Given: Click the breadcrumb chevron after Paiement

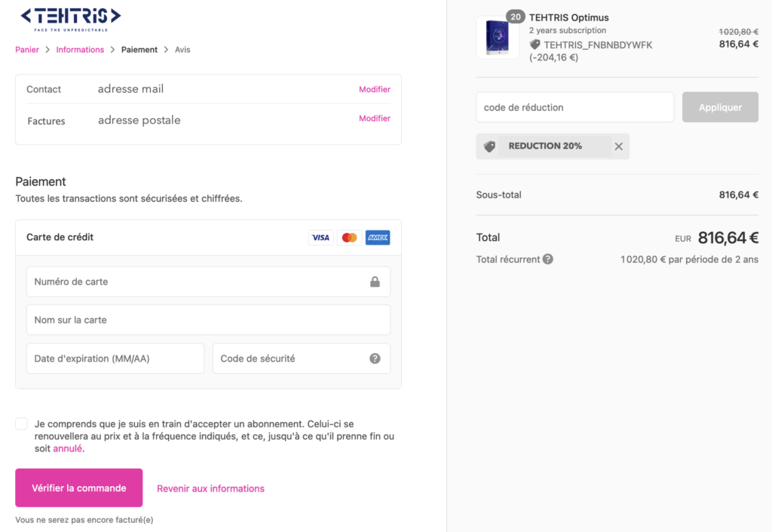Looking at the screenshot, I should click(x=167, y=50).
